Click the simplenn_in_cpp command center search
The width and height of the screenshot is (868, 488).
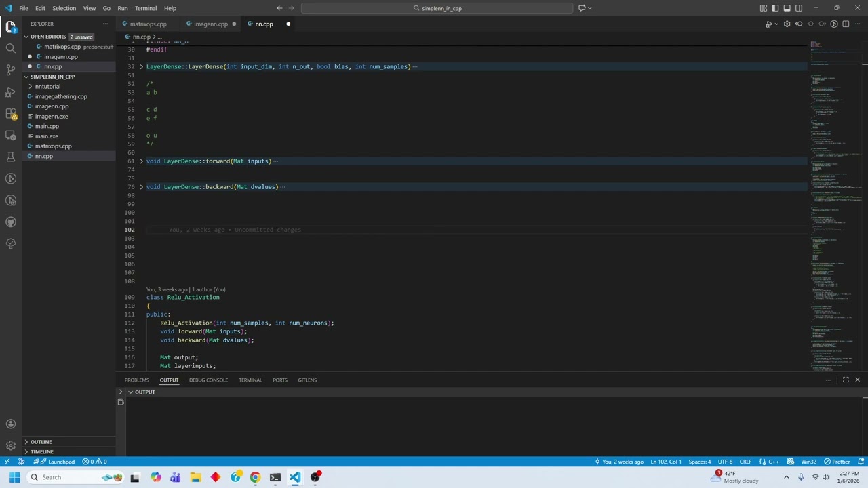437,8
